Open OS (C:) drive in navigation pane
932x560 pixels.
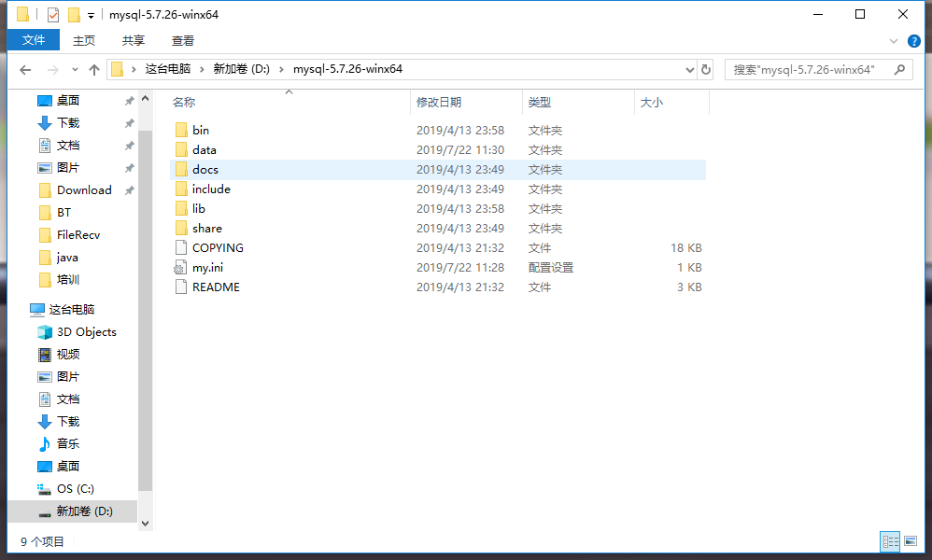pos(75,489)
